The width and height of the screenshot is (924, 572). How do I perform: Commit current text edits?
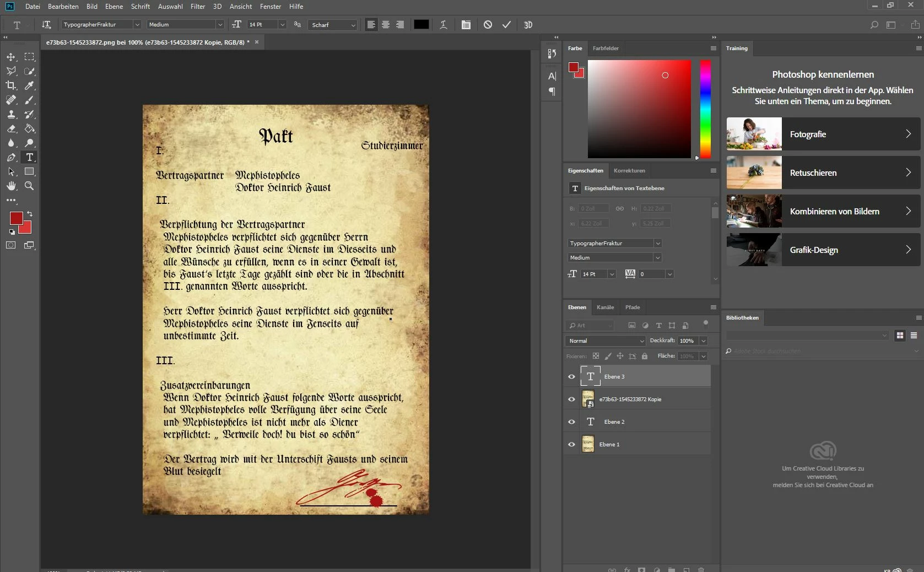click(x=506, y=25)
